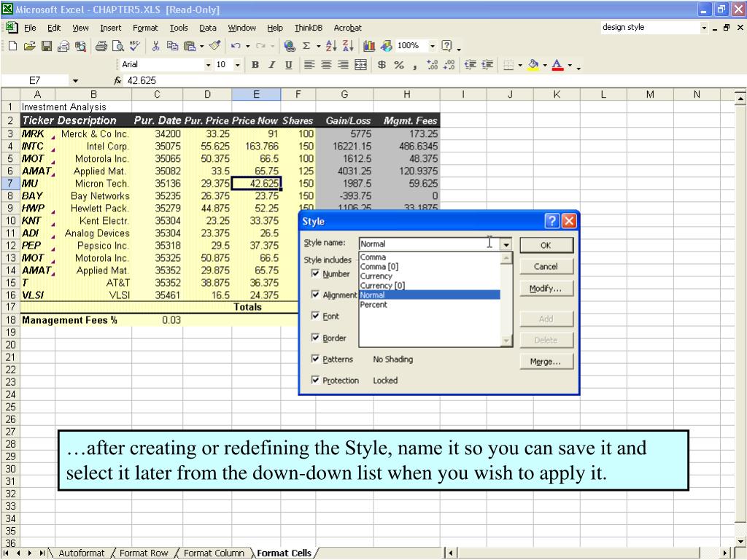
Task: Click the Copy icon
Action: pyautogui.click(x=172, y=46)
